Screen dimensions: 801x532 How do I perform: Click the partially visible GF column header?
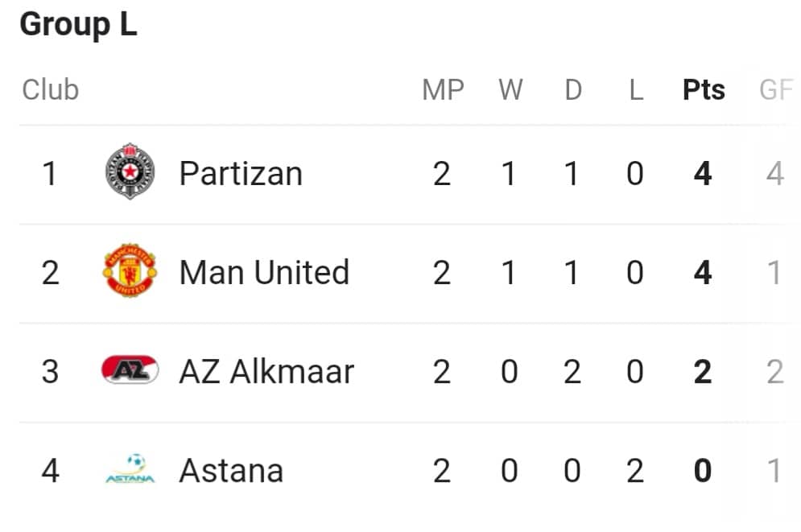click(x=777, y=90)
